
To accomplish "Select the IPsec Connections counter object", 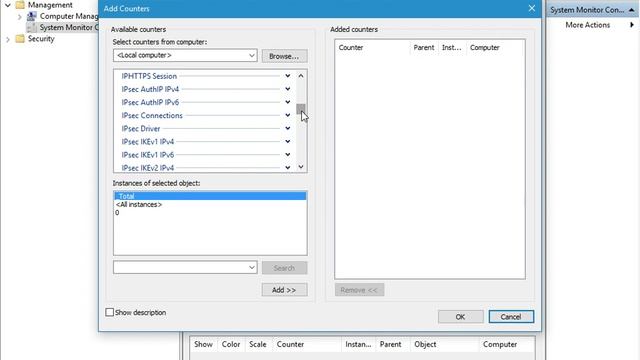I will pyautogui.click(x=152, y=115).
